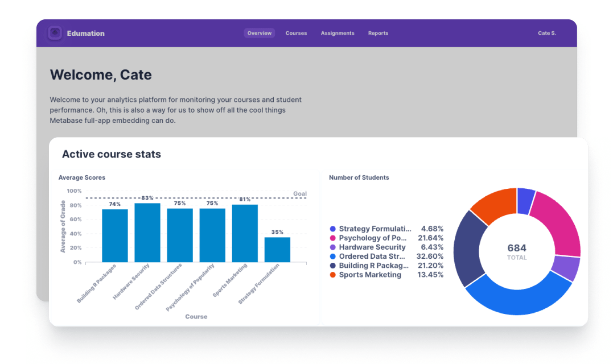This screenshot has height=364, width=613.
Task: Click the Sports Marketing 81% bar
Action: (245, 233)
